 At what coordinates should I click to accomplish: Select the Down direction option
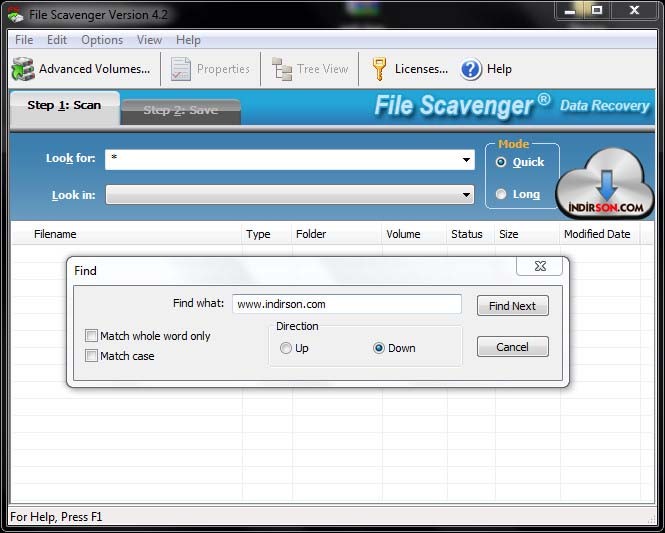click(x=379, y=348)
